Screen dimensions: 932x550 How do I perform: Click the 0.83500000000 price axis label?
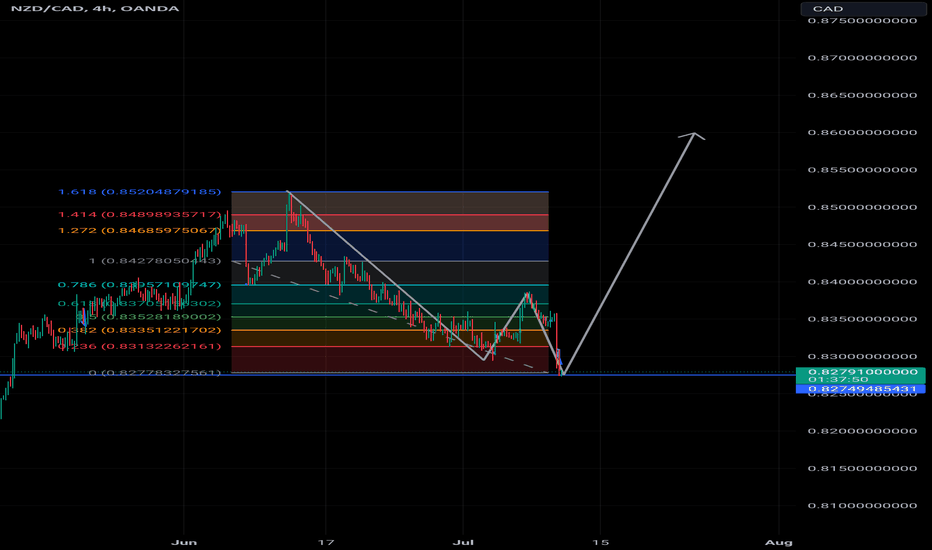[862, 319]
